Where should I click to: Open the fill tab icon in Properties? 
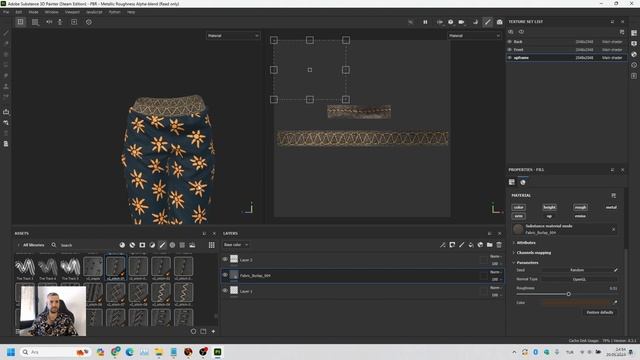pyautogui.click(x=523, y=182)
